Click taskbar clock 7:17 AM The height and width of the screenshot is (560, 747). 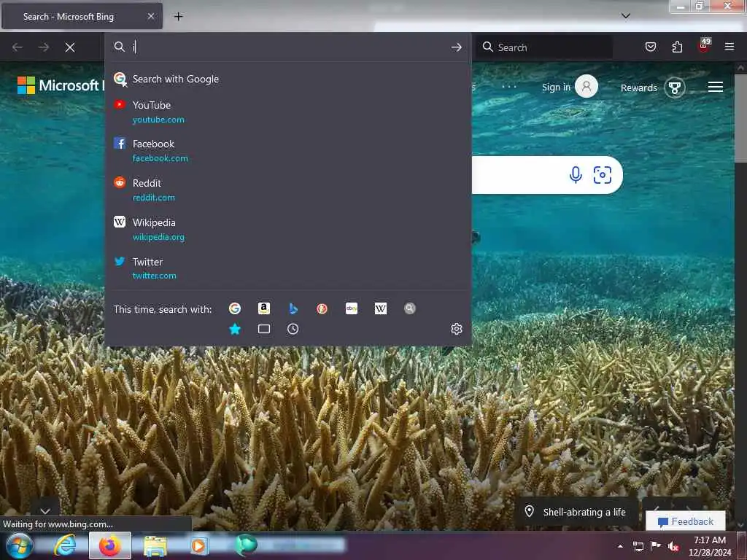pyautogui.click(x=710, y=546)
